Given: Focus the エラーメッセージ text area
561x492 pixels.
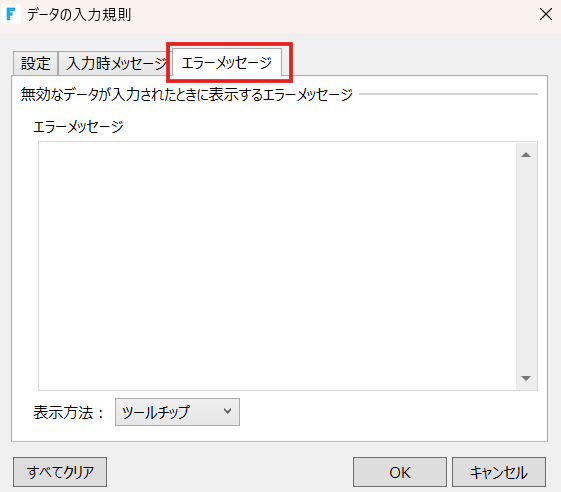Looking at the screenshot, I should pos(277,266).
